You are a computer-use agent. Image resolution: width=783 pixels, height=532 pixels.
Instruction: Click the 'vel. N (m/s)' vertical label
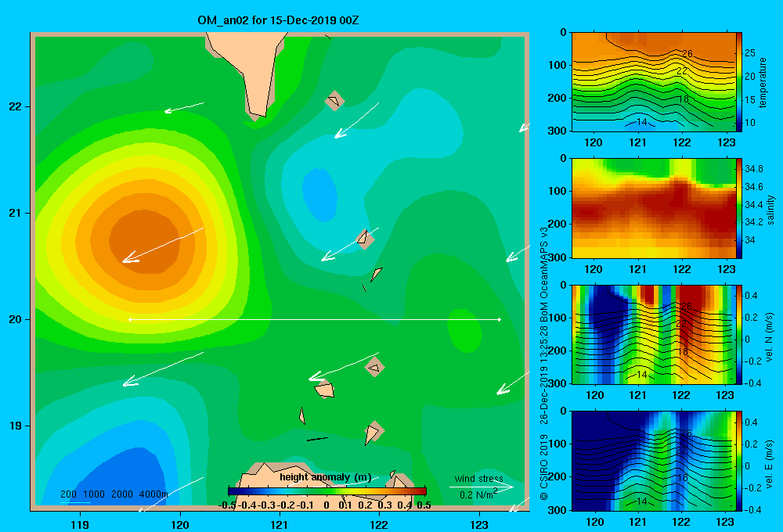pyautogui.click(x=770, y=337)
